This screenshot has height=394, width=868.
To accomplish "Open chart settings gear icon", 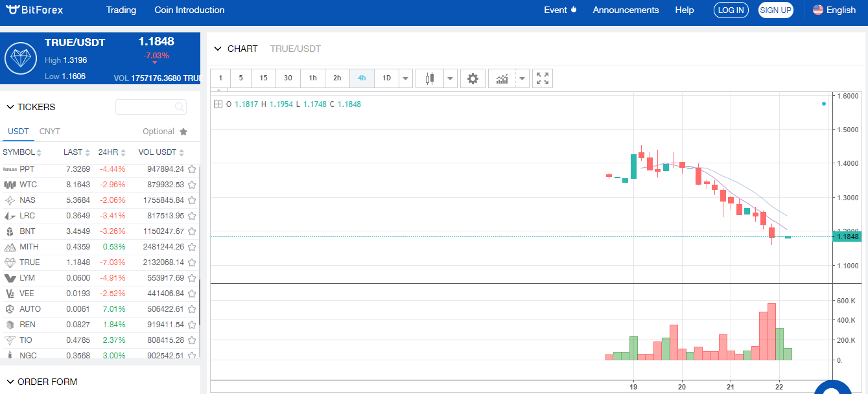I will (x=473, y=78).
